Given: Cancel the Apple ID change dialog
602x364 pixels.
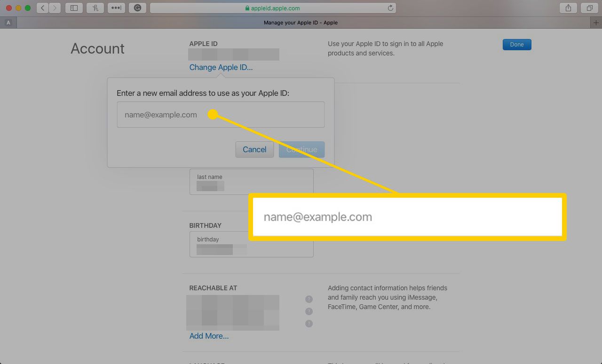Looking at the screenshot, I should pyautogui.click(x=254, y=149).
